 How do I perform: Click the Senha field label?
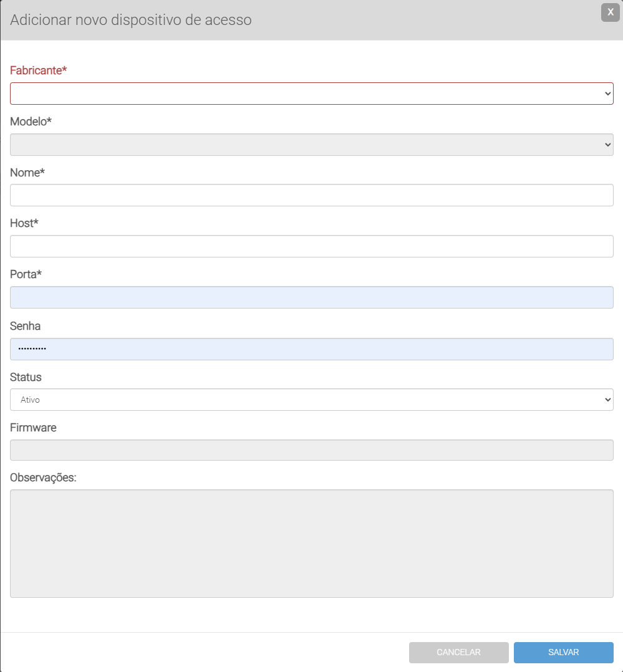tap(25, 326)
